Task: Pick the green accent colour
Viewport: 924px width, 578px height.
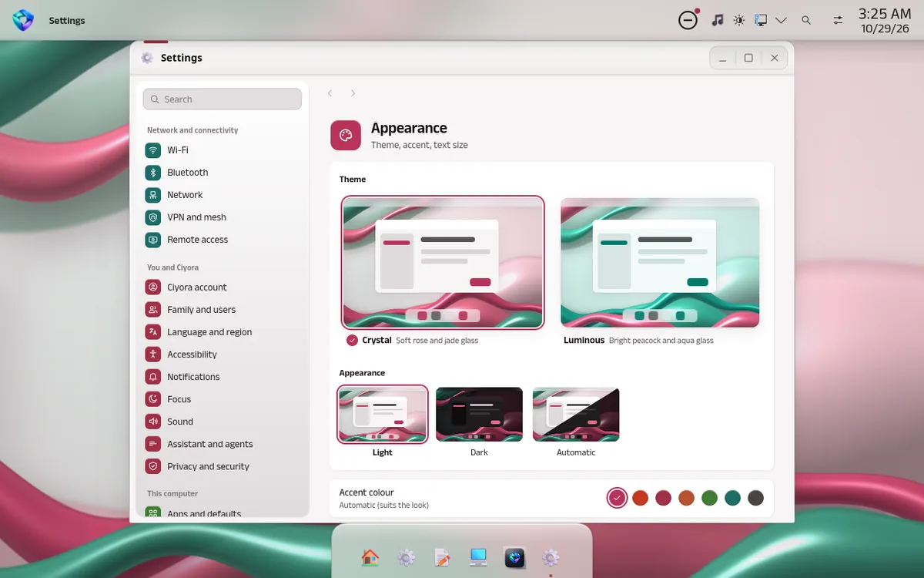Action: [x=709, y=498]
